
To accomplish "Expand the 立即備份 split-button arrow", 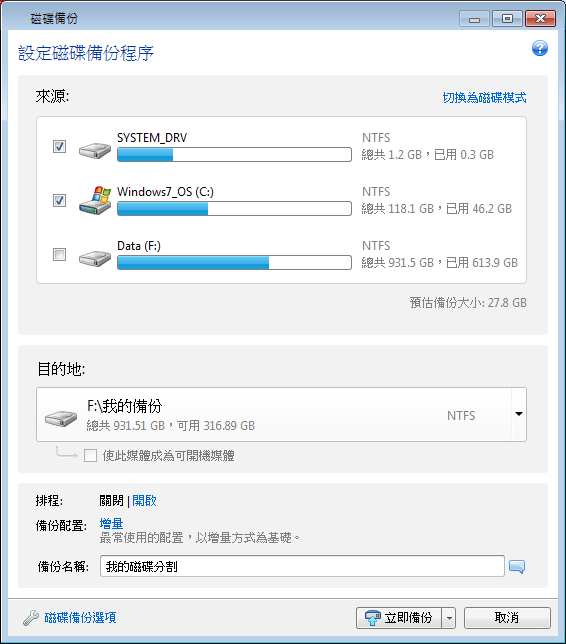I will (x=449, y=618).
